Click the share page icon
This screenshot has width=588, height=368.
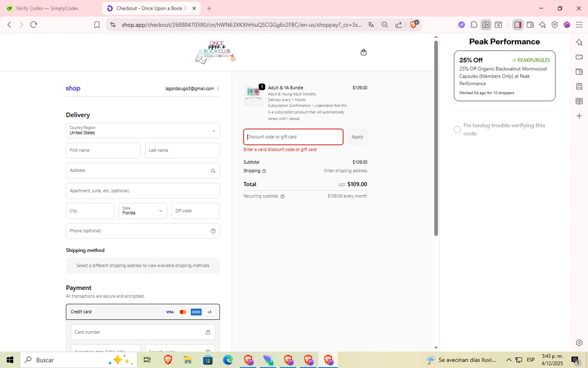pyautogui.click(x=399, y=25)
